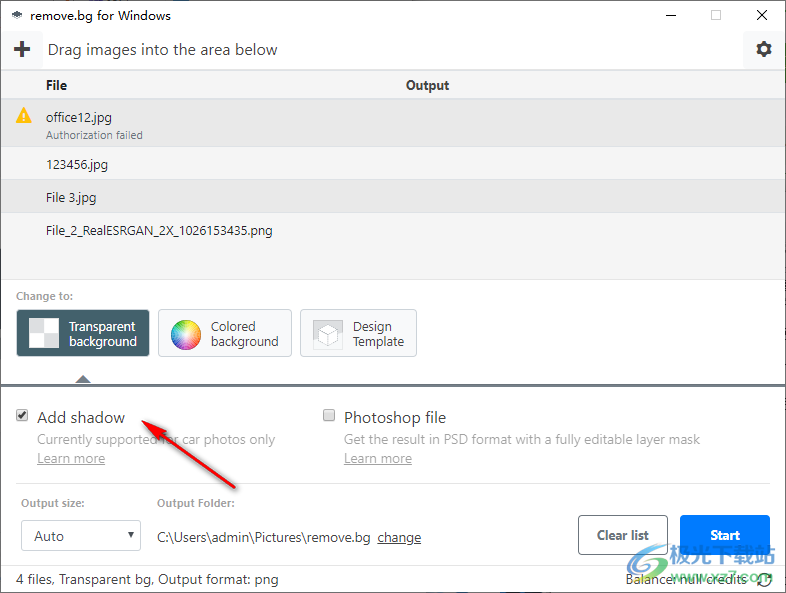Image resolution: width=786 pixels, height=593 pixels.
Task: Open settings with the gear icon
Action: [764, 50]
